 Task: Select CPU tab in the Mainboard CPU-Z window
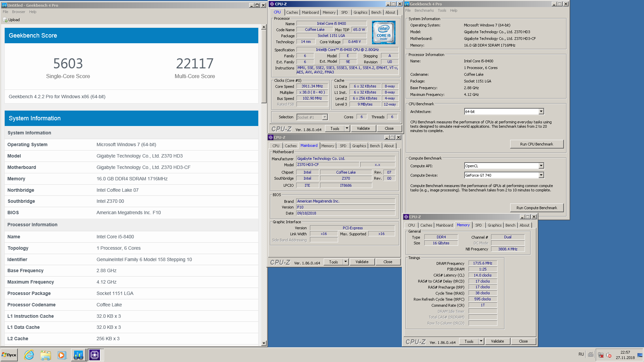coord(276,146)
